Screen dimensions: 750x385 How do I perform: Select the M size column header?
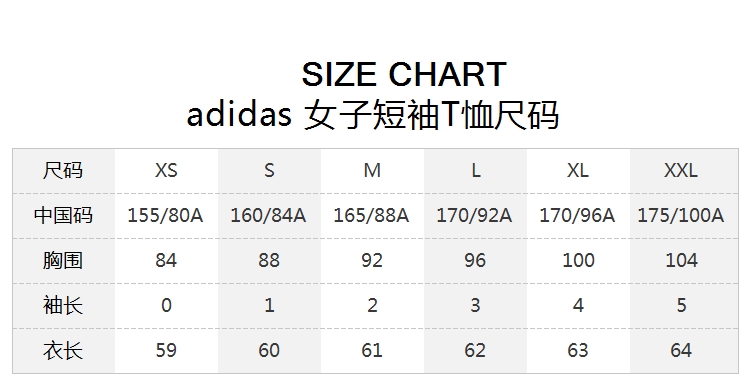click(x=372, y=171)
